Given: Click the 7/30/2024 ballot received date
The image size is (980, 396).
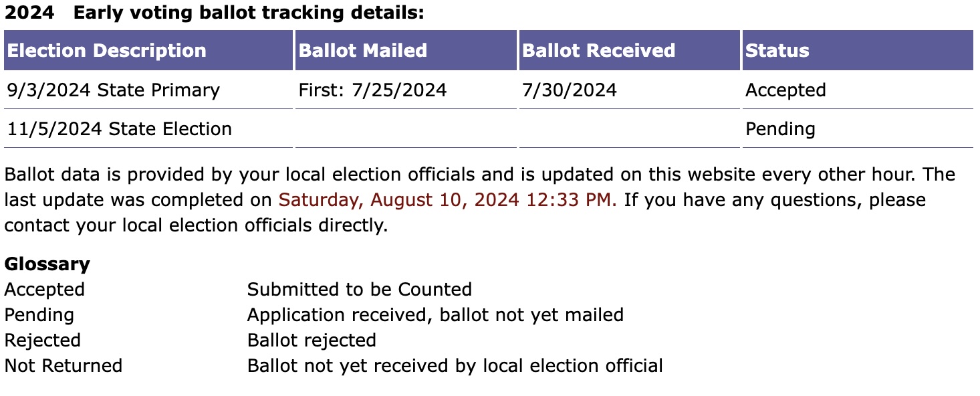Looking at the screenshot, I should 570,90.
